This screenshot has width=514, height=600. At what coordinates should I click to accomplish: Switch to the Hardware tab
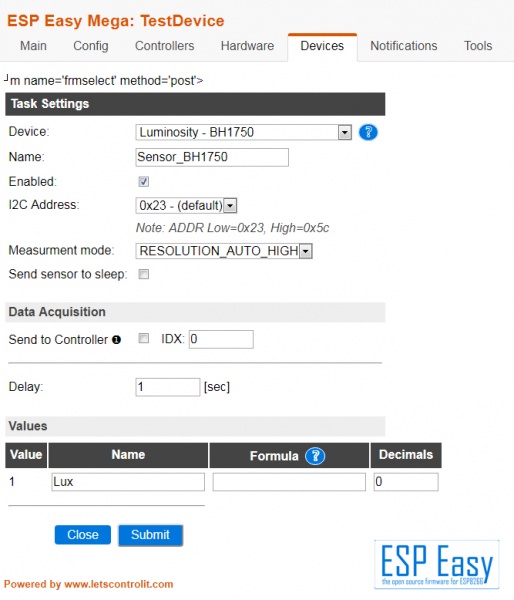pos(247,46)
